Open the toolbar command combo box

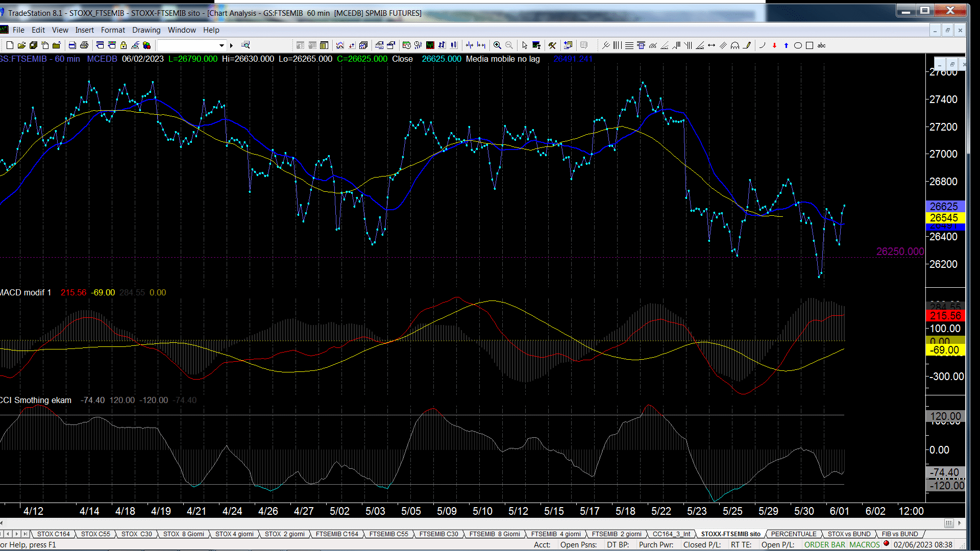[191, 45]
